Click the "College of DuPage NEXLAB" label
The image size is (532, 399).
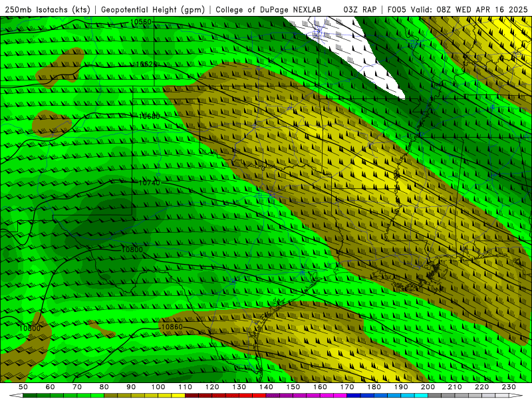(x=269, y=10)
